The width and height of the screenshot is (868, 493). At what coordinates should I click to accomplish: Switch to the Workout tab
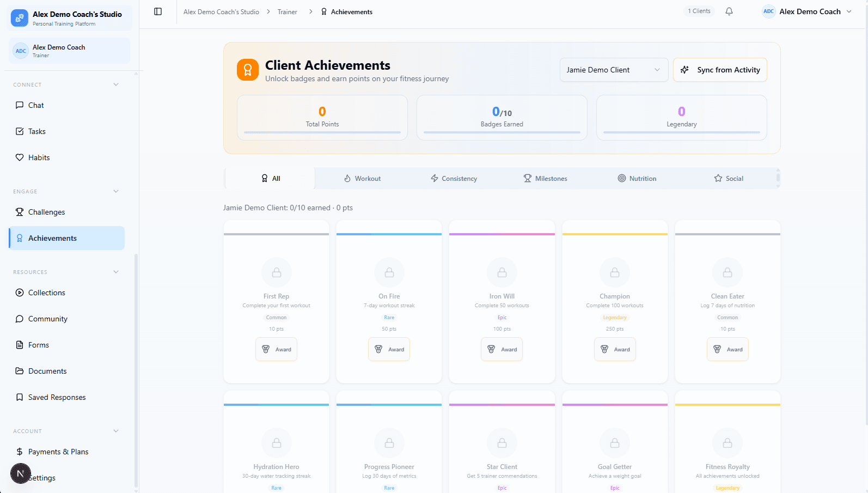[x=362, y=178]
